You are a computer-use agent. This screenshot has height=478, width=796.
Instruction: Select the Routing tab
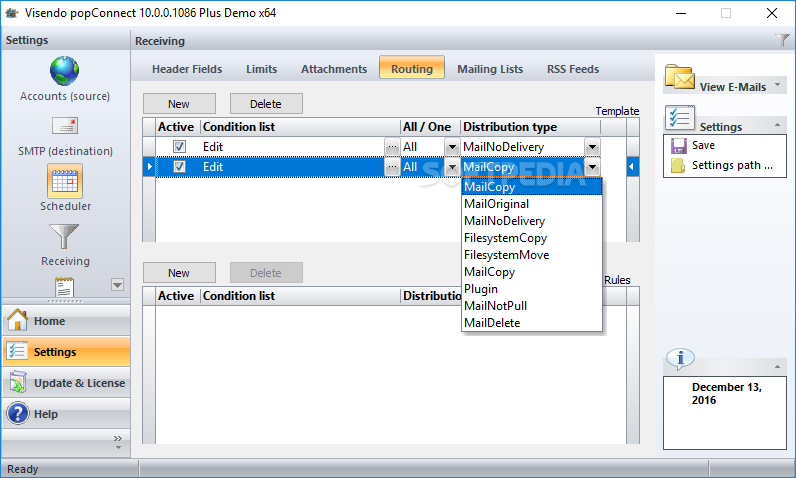[x=412, y=67]
